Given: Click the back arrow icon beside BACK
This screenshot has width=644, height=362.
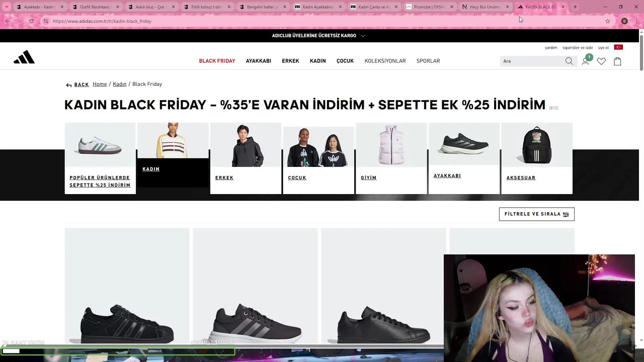Looking at the screenshot, I should point(69,85).
